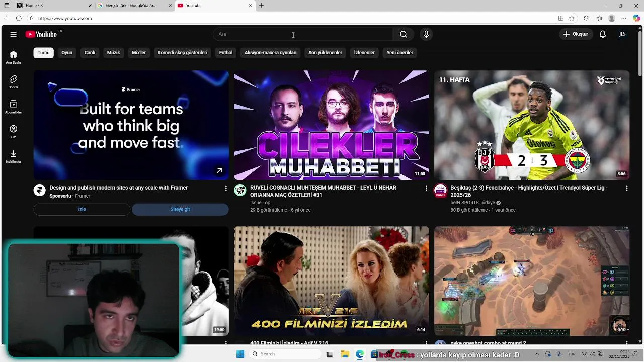Open Shorts from the sidebar
The height and width of the screenshot is (362, 644).
coord(14,82)
